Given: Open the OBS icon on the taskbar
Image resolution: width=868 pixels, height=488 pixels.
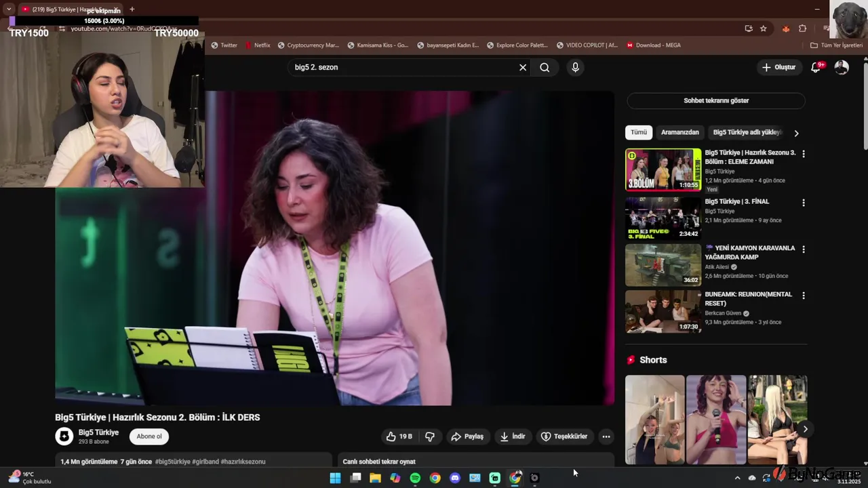Looking at the screenshot, I should click(x=534, y=478).
